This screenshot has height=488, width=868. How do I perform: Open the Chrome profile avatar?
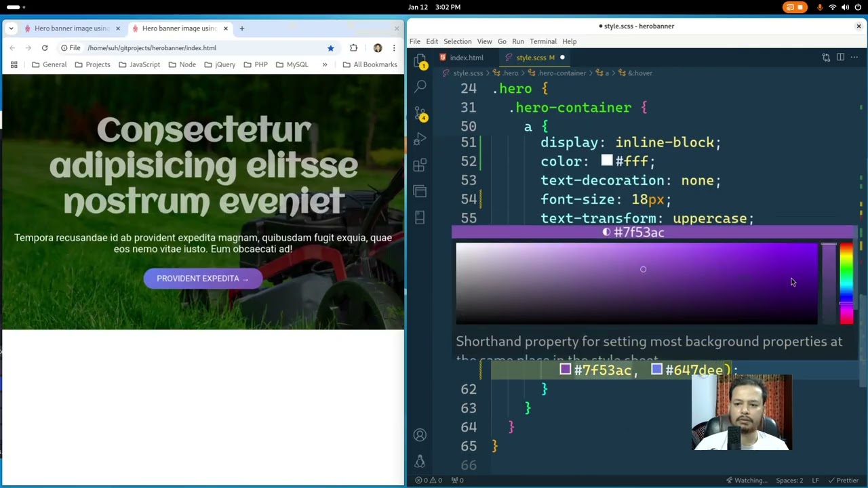(378, 48)
